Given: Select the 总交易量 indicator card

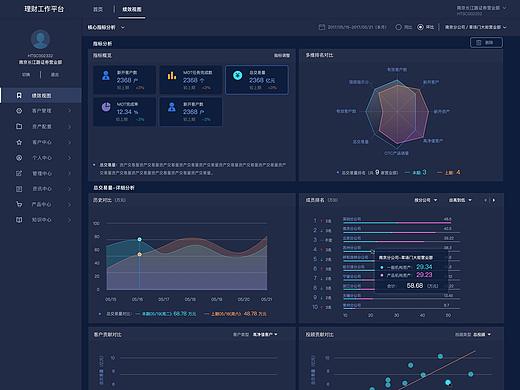Looking at the screenshot, I should click(x=257, y=80).
